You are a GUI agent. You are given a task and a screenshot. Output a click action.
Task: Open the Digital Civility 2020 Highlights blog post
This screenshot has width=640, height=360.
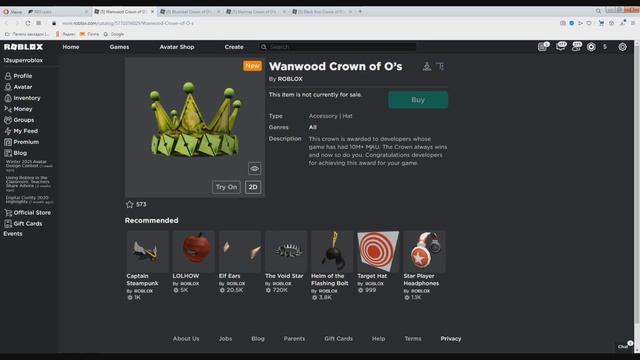29,200
